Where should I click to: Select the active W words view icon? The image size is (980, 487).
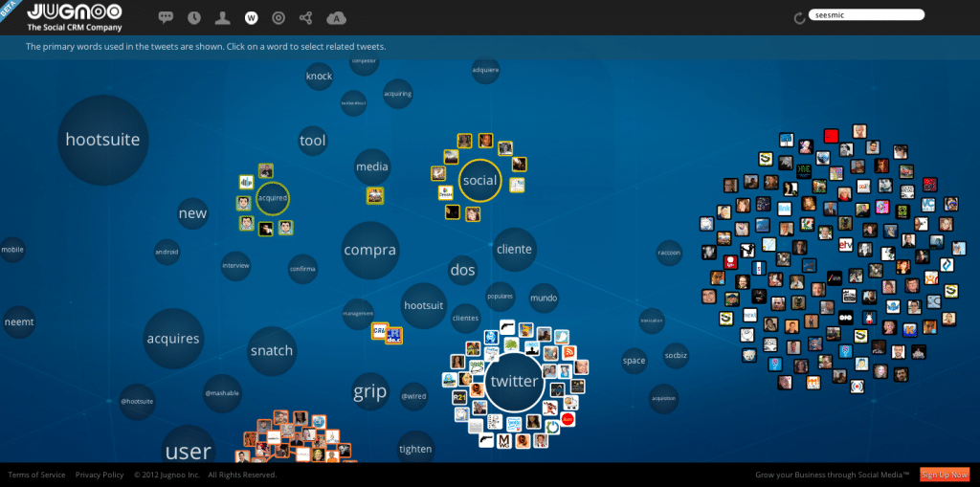coord(251,17)
